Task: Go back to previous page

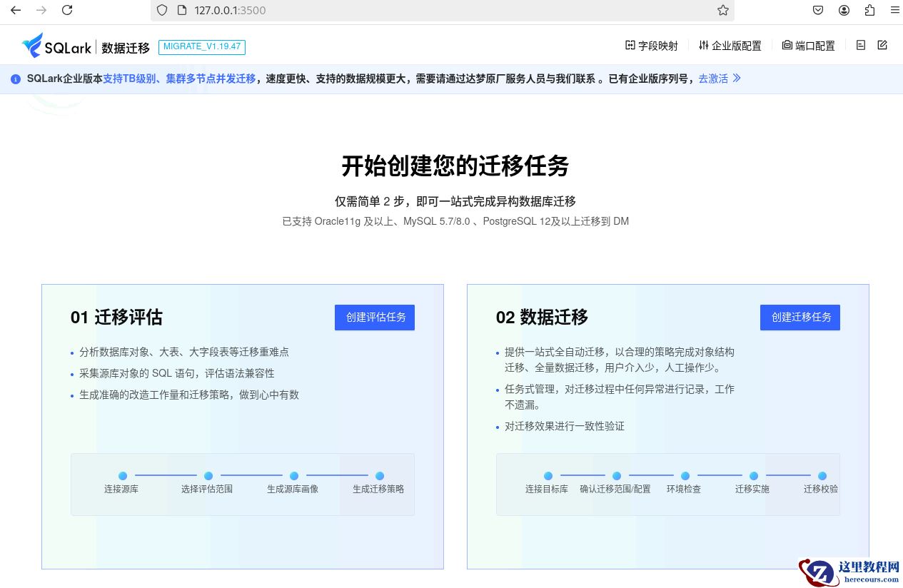Action: [16, 10]
